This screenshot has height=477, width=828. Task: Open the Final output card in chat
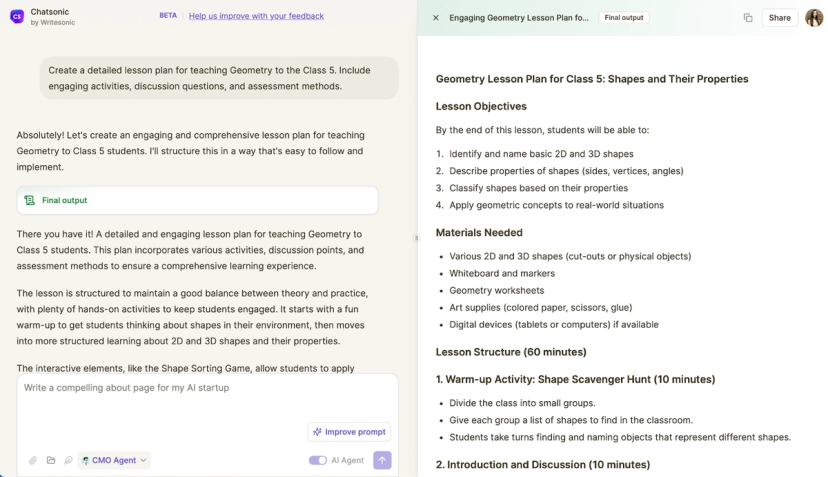click(x=197, y=200)
